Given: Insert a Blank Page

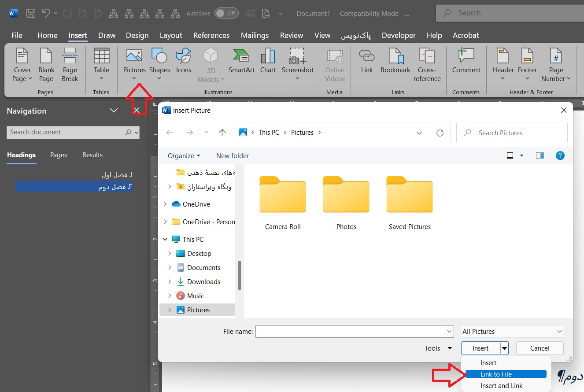Looking at the screenshot, I should coord(46,65).
